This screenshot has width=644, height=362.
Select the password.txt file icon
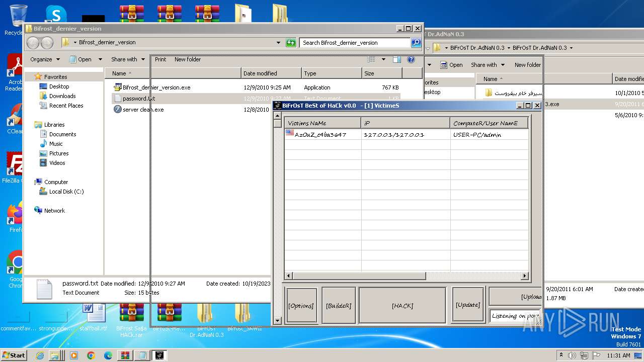click(118, 99)
